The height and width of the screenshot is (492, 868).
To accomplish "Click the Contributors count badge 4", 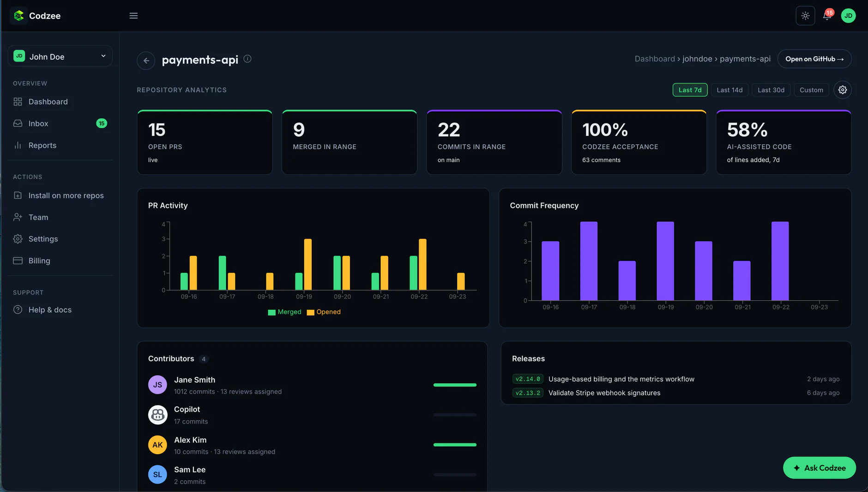I will [x=204, y=359].
